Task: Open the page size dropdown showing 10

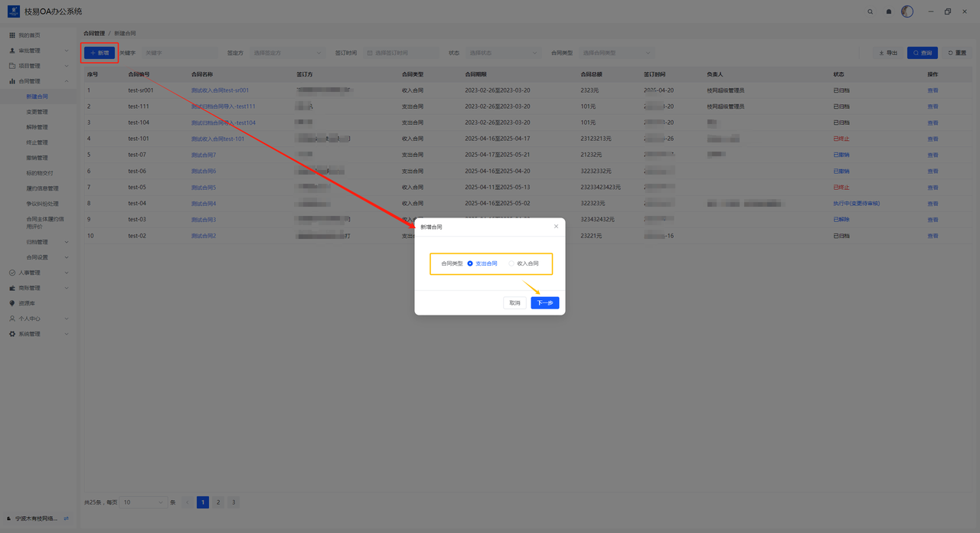Action: 143,502
